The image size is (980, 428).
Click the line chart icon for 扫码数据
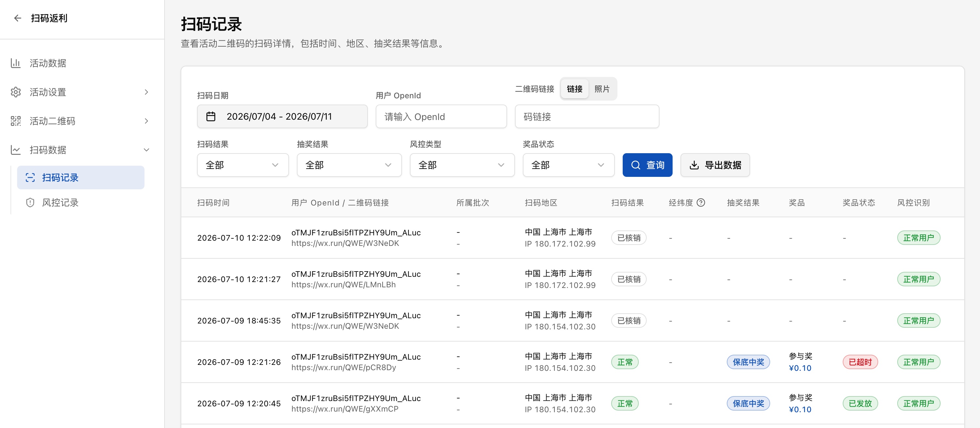15,150
